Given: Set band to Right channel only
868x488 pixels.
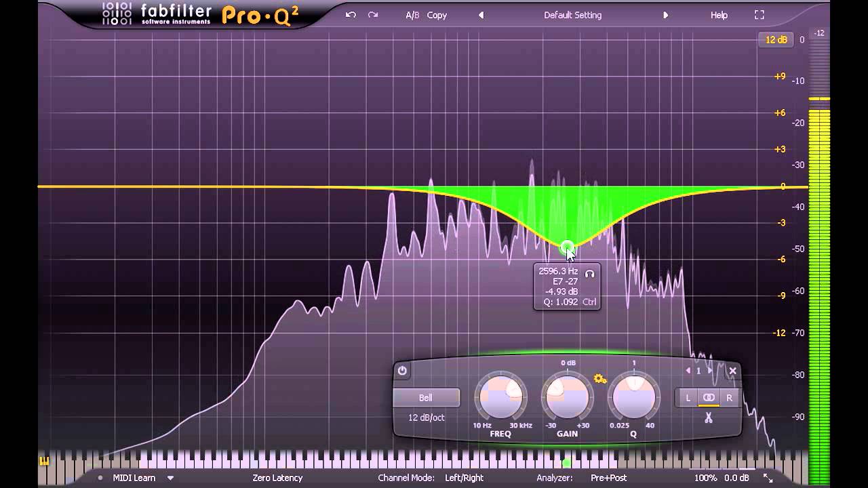Looking at the screenshot, I should point(729,398).
